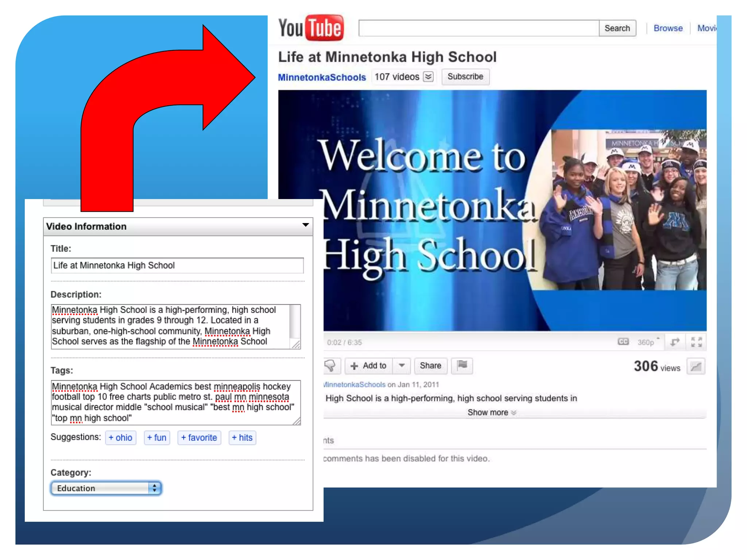The image size is (747, 560).
Task: Enter fullscreen video mode
Action: (x=696, y=342)
